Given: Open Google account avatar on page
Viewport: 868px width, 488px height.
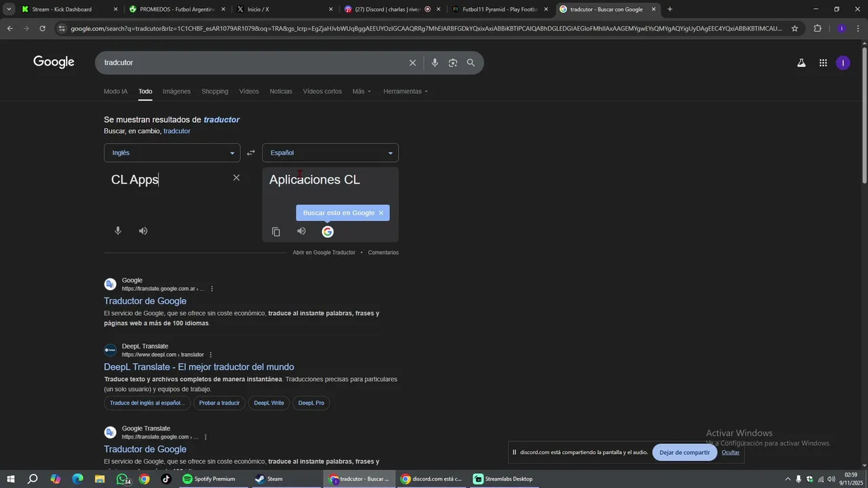Looking at the screenshot, I should coord(843,63).
